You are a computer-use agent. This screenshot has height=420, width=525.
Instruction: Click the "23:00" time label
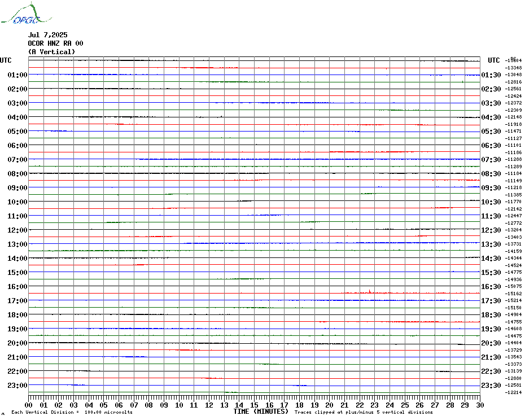pos(17,385)
